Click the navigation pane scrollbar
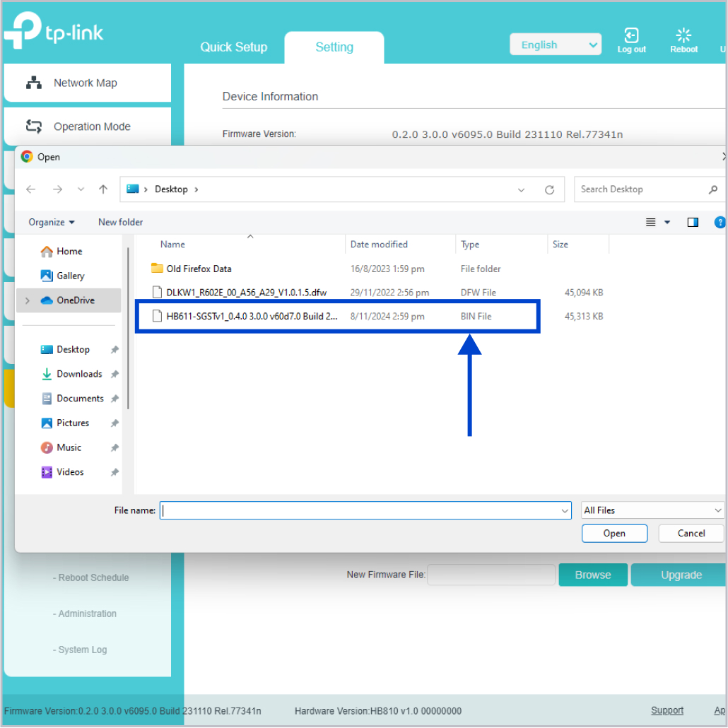The width and height of the screenshot is (728, 728). 128,328
